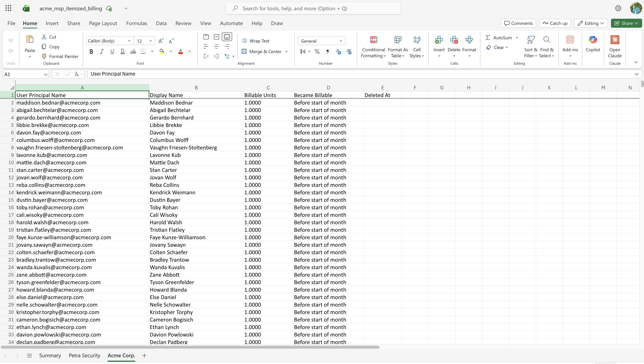Switch to the Formulas ribbon tab

137,23
